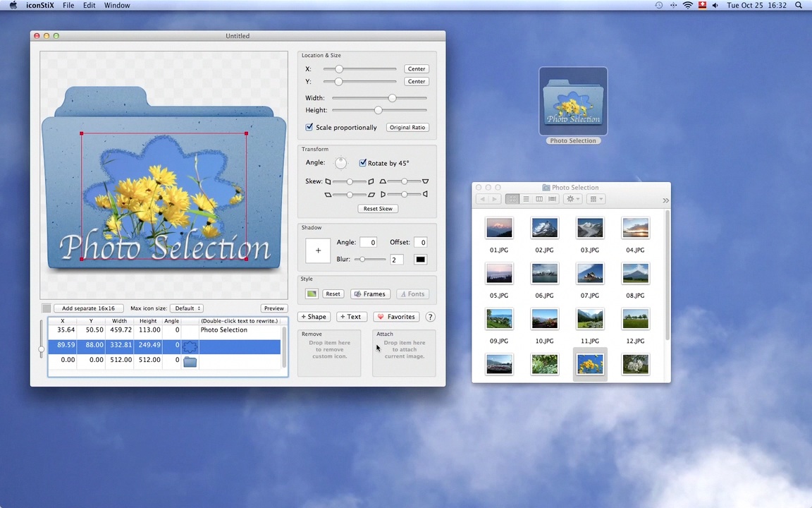Click the Reset Skew button

point(378,209)
